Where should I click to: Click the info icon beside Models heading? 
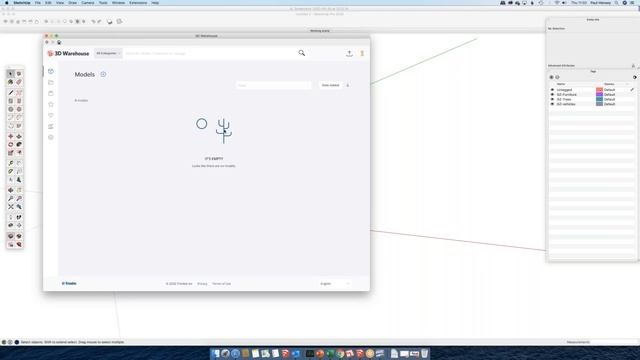pyautogui.click(x=103, y=74)
